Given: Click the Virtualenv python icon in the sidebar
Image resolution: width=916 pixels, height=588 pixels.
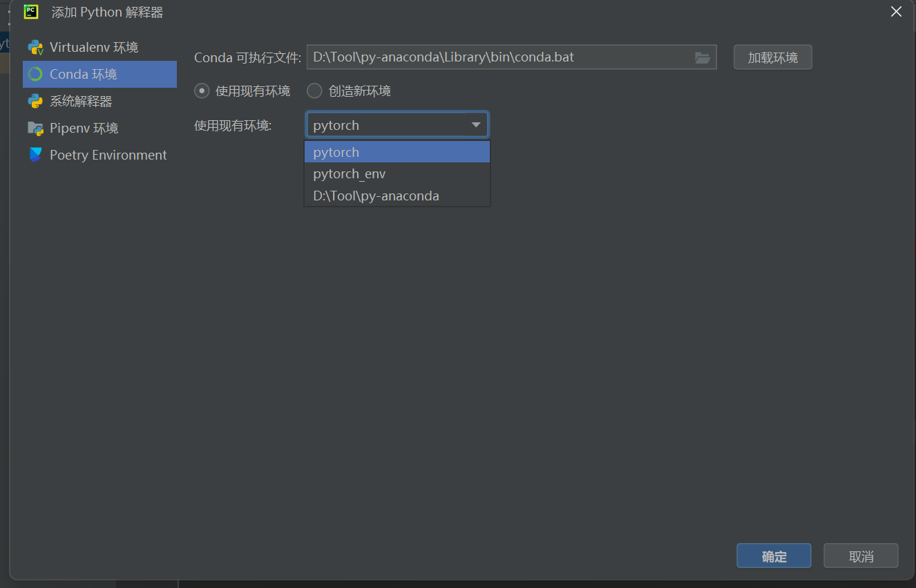Looking at the screenshot, I should pos(35,48).
